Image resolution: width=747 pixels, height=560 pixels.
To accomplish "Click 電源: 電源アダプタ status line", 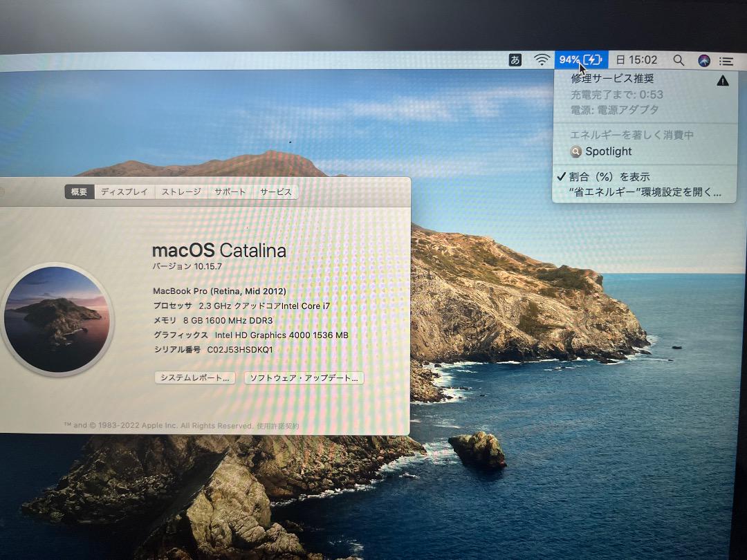I will (x=615, y=110).
